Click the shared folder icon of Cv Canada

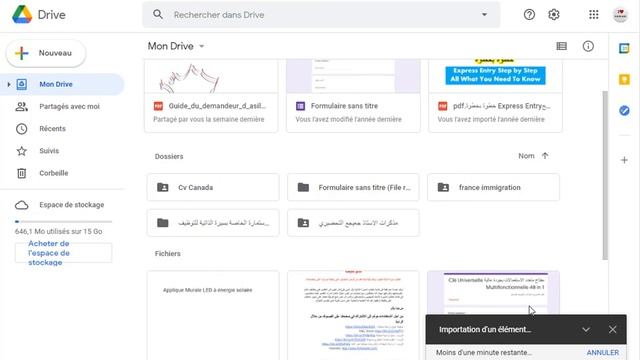[162, 187]
